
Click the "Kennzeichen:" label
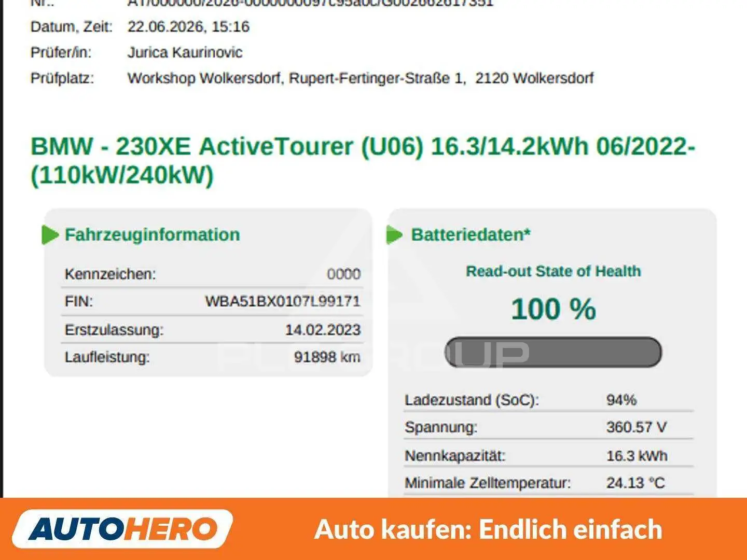[110, 274]
